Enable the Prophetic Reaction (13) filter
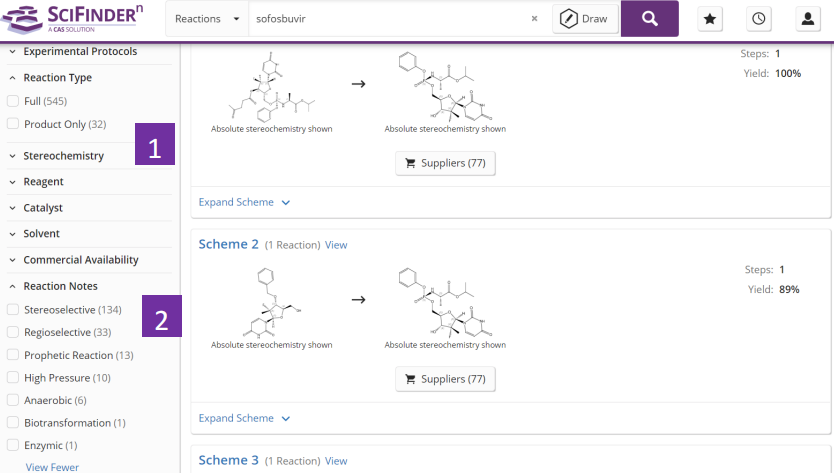The width and height of the screenshot is (834, 473). point(13,355)
